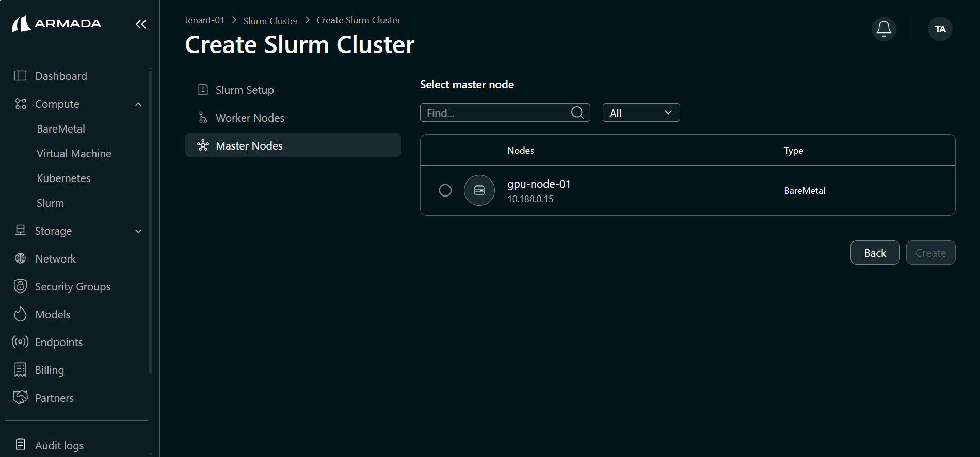Click the Storage server icon
Image resolution: width=980 pixels, height=457 pixels.
[20, 231]
